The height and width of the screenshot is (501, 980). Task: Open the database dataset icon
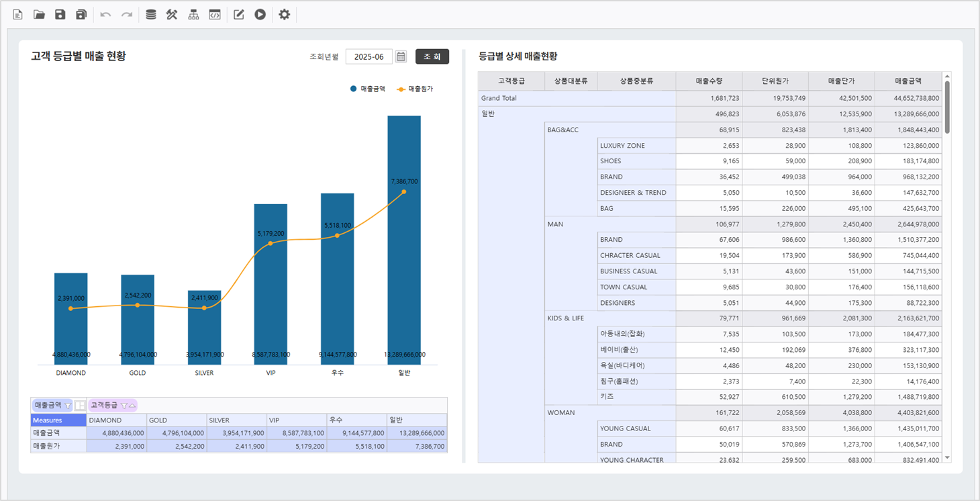pyautogui.click(x=151, y=14)
